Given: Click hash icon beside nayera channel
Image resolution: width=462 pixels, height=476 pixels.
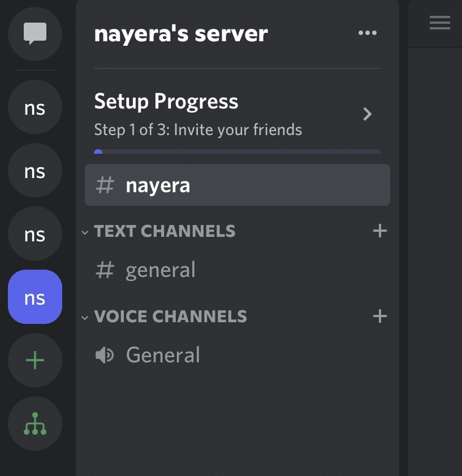Looking at the screenshot, I should tap(105, 185).
